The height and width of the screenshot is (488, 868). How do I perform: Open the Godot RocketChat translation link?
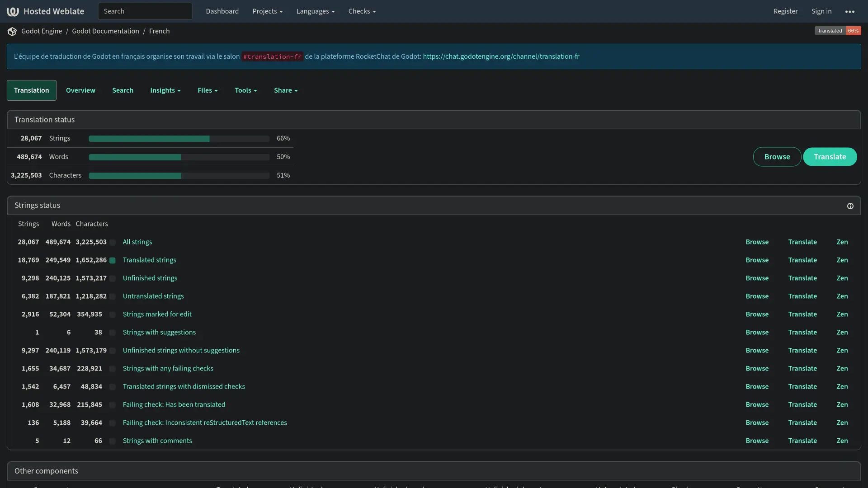pyautogui.click(x=502, y=56)
